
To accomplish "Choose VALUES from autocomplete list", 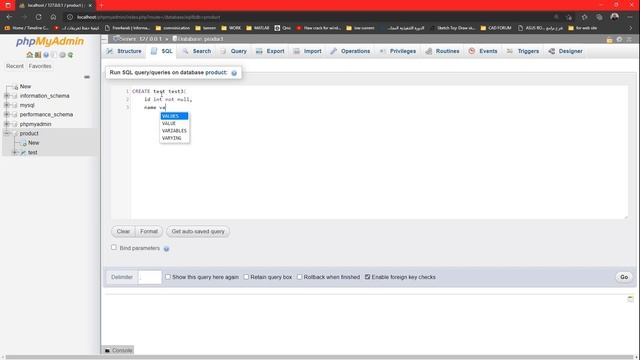I will coord(174,116).
